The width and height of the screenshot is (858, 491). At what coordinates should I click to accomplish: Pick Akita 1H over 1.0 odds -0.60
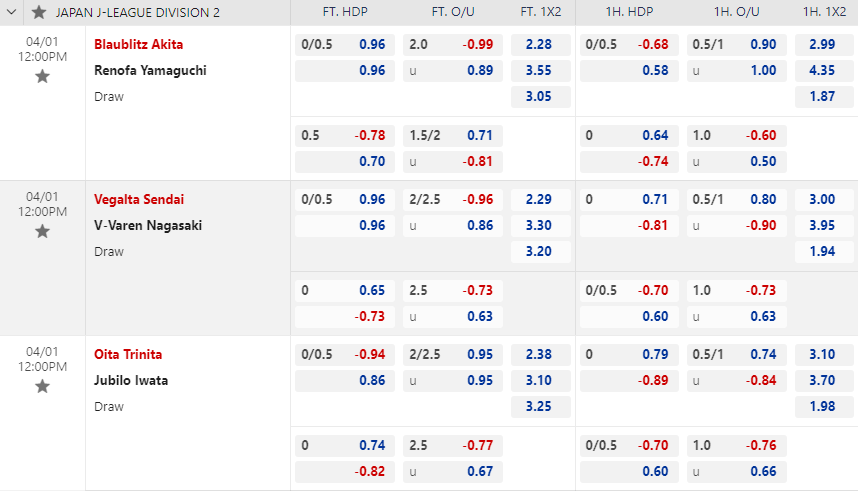pyautogui.click(x=737, y=135)
